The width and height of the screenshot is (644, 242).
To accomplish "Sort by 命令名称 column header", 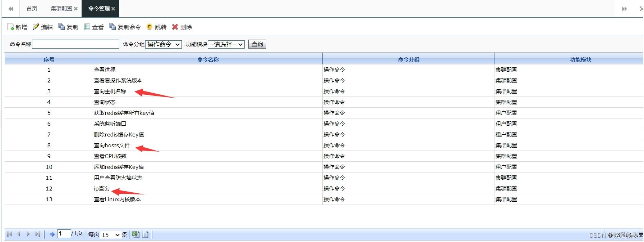I will tap(208, 59).
